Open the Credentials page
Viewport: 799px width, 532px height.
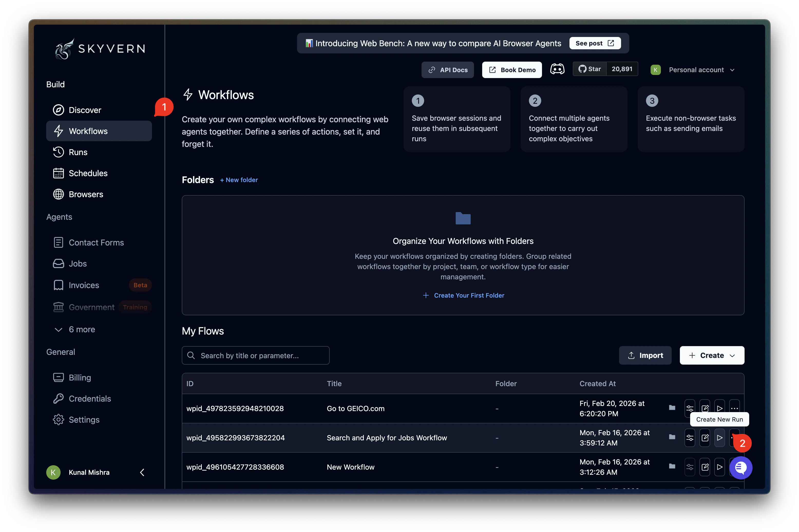90,398
